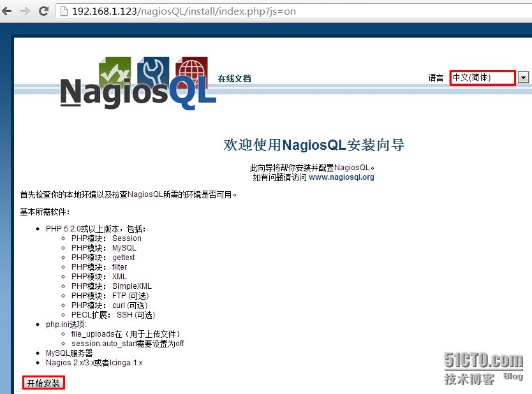
Task: Click the list item Nagios 2.x/3.x或者Icinga 1.x
Action: (x=94, y=363)
